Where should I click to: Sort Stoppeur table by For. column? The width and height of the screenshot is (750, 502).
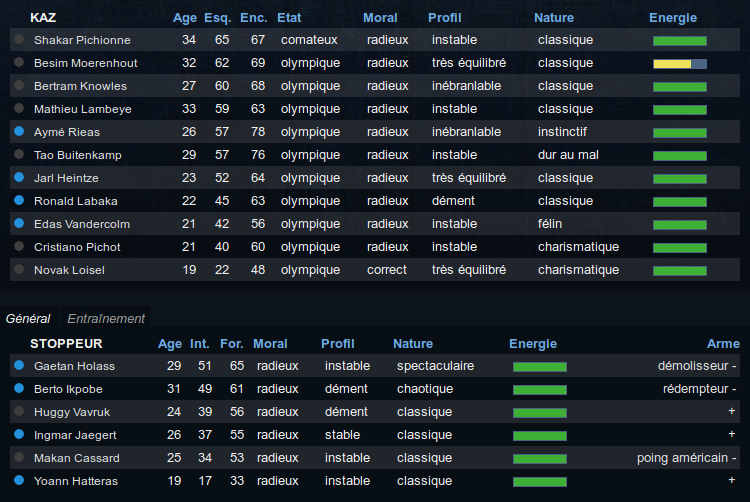(232, 344)
